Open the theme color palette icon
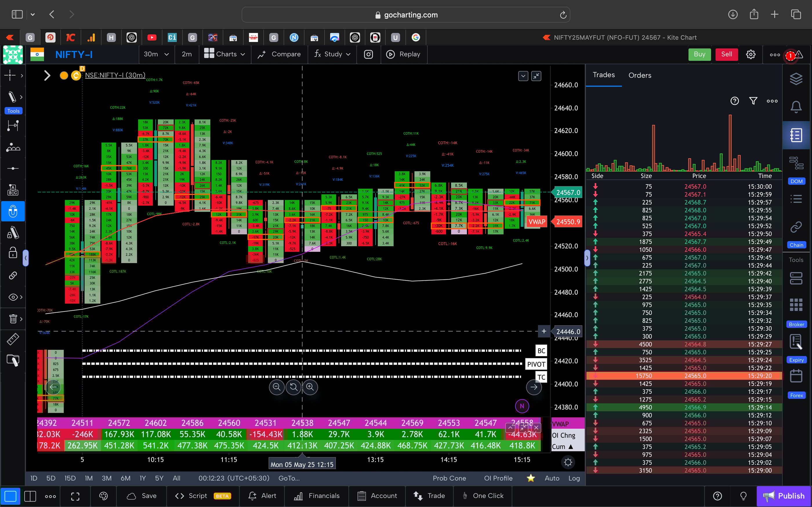The width and height of the screenshot is (812, 507). 103,496
